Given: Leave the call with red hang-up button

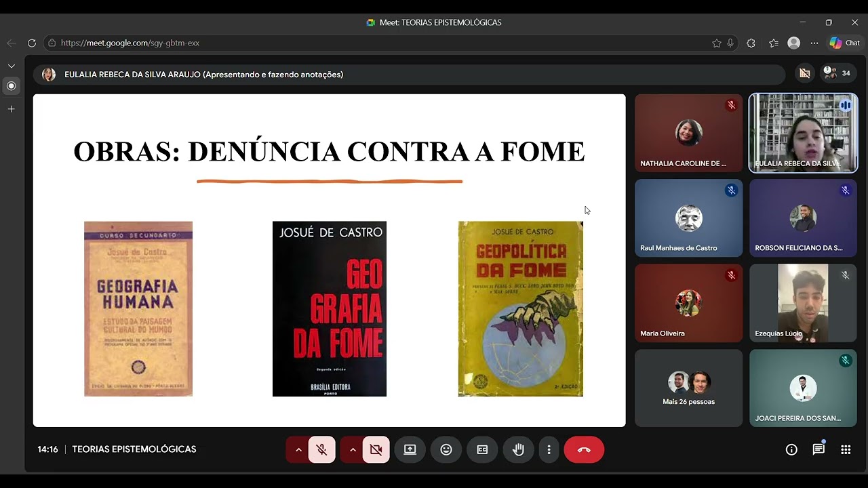Looking at the screenshot, I should [x=584, y=449].
